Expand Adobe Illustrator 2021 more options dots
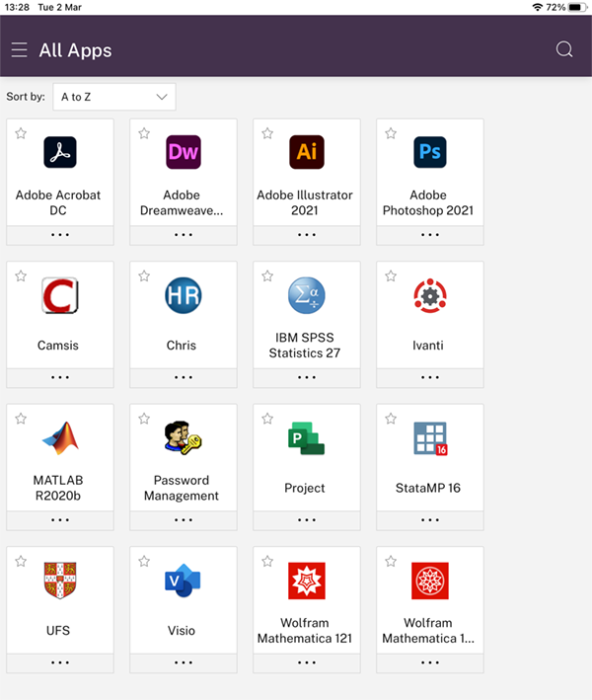This screenshot has height=700, width=592. 307,235
